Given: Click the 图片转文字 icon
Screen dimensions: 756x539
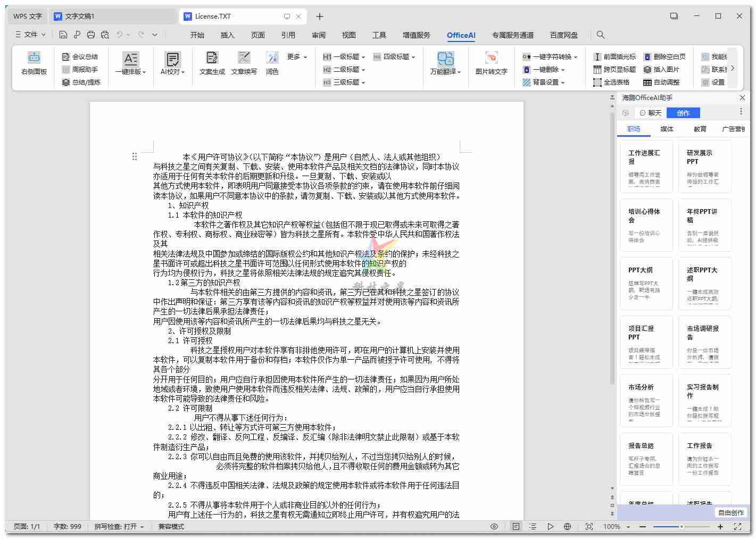Looking at the screenshot, I should [491, 63].
